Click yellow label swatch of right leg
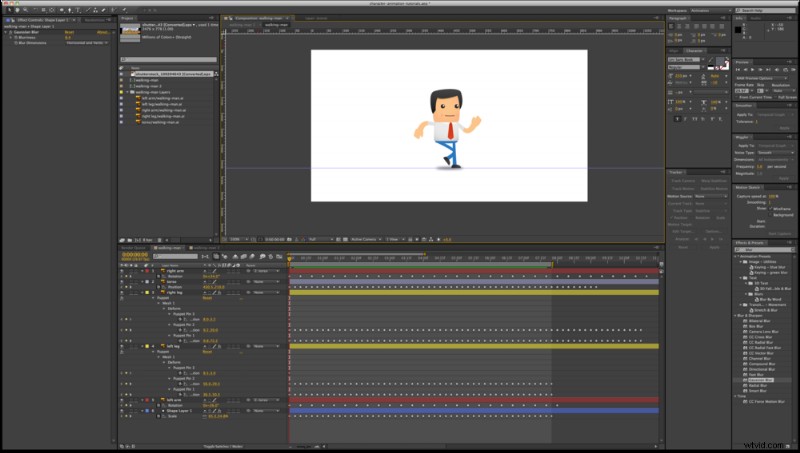 click(147, 293)
